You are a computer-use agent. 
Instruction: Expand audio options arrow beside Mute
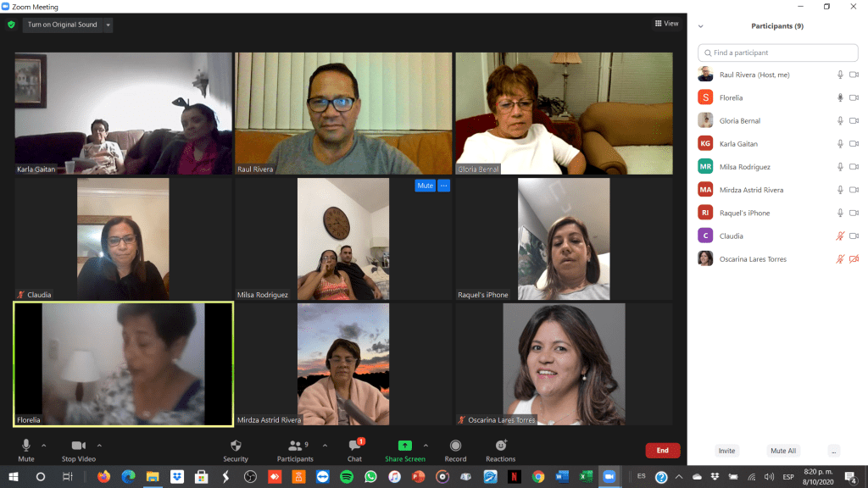(44, 445)
